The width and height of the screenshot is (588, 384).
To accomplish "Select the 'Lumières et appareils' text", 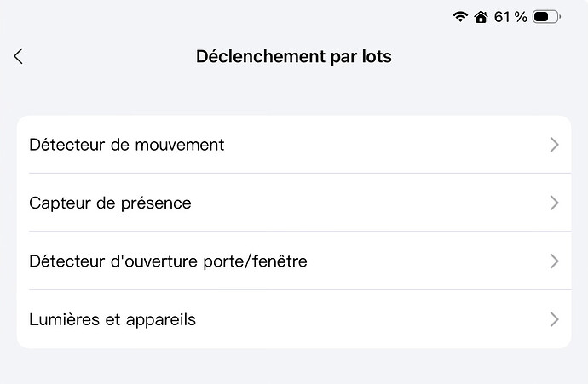I will 112,319.
